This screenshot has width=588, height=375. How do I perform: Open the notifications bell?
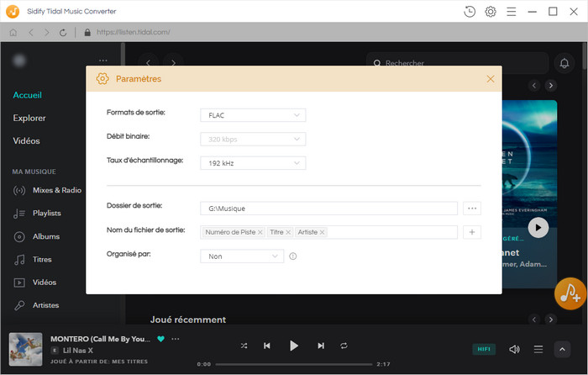coord(564,63)
